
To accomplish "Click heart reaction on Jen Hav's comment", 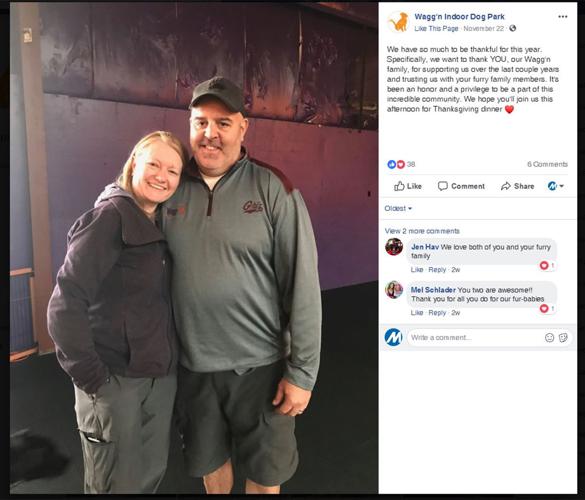I will 547,265.
